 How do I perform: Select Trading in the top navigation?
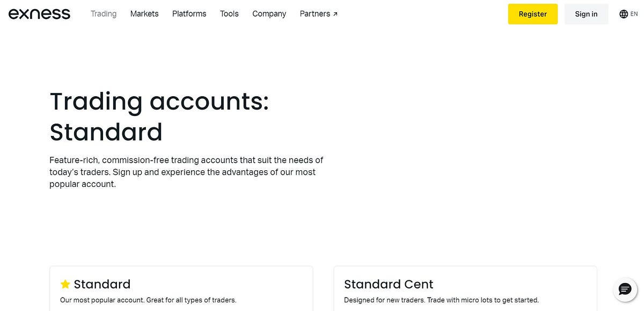(x=103, y=13)
